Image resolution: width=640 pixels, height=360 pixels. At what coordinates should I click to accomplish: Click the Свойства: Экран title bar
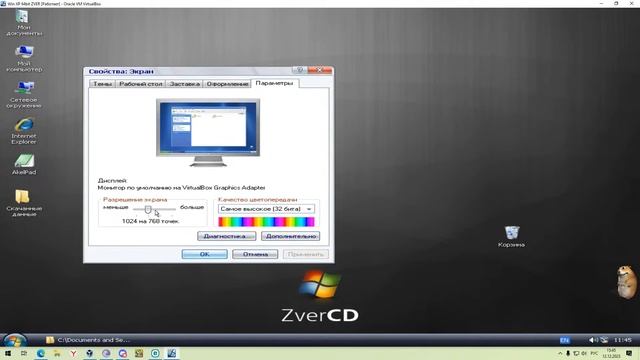coord(188,71)
